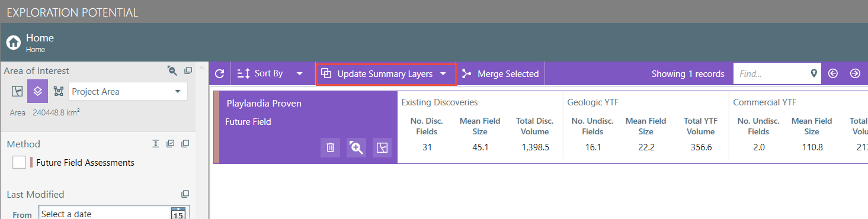The width and height of the screenshot is (868, 219).
Task: Click the map pin icon in Find
Action: point(814,74)
